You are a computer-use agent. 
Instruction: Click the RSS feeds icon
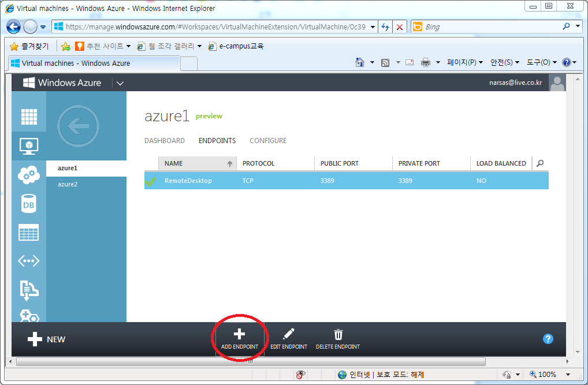click(385, 62)
